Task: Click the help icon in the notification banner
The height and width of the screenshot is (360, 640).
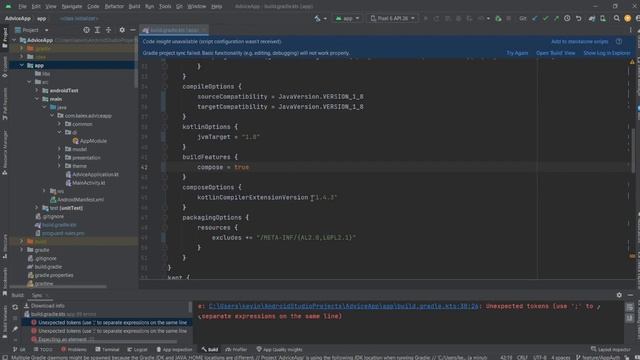Action: pyautogui.click(x=619, y=41)
